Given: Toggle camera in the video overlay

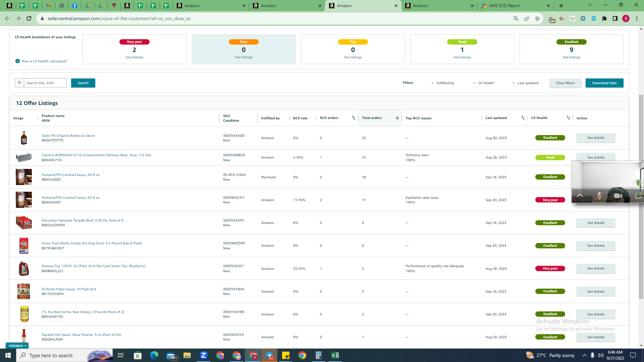Looking at the screenshot, I should coord(618,196).
